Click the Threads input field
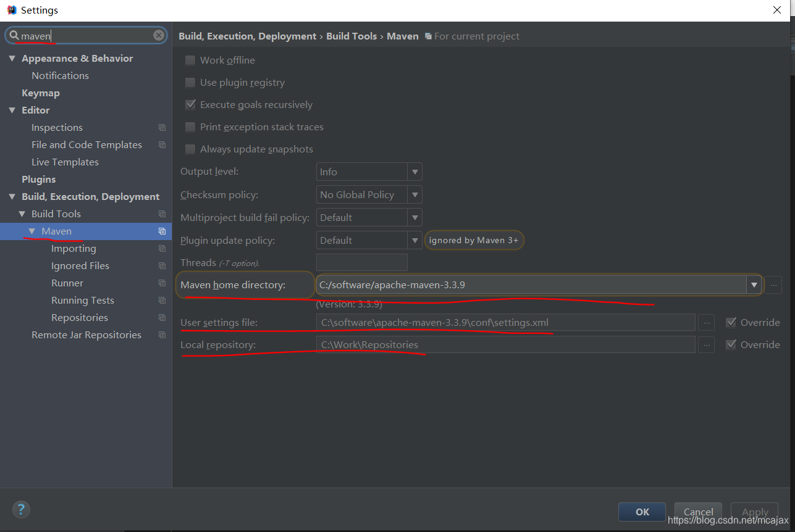The width and height of the screenshot is (795, 532). (x=362, y=262)
